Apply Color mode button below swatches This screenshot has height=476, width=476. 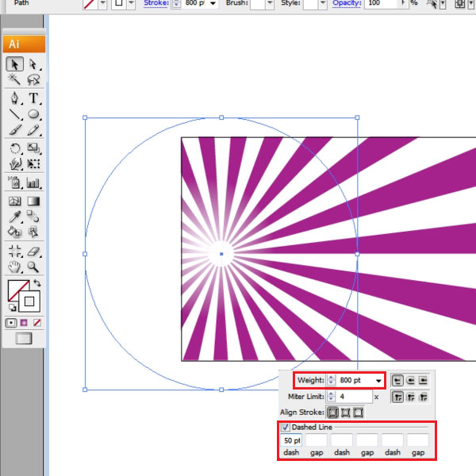click(11, 323)
